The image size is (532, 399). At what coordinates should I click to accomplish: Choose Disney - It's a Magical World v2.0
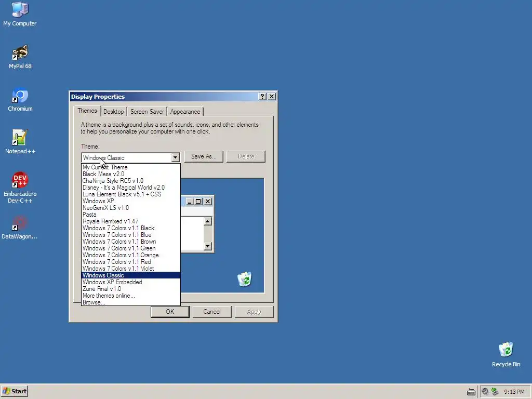(131, 188)
